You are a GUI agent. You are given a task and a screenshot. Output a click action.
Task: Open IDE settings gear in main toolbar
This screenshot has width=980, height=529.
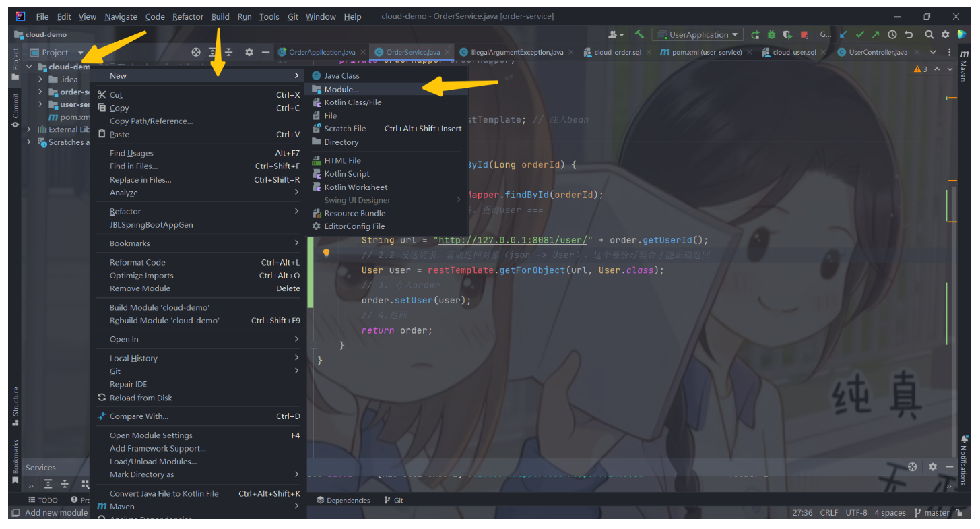pyautogui.click(x=945, y=34)
